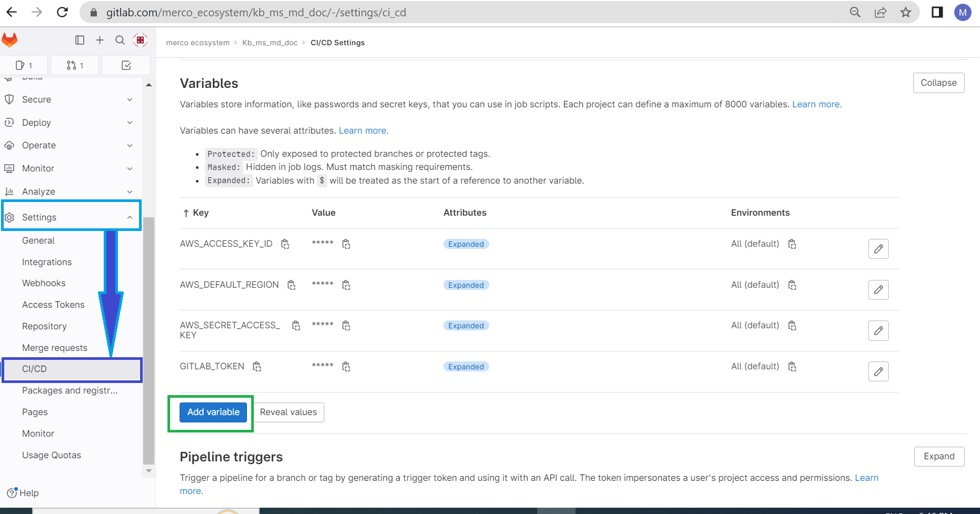Toggle the sidebar collapse icon
980x514 pixels.
80,40
